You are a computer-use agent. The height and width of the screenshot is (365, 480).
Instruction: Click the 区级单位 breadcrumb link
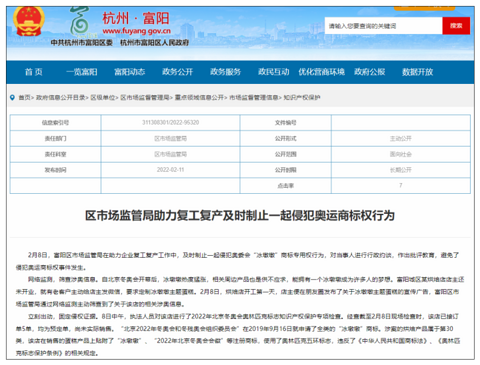(103, 97)
